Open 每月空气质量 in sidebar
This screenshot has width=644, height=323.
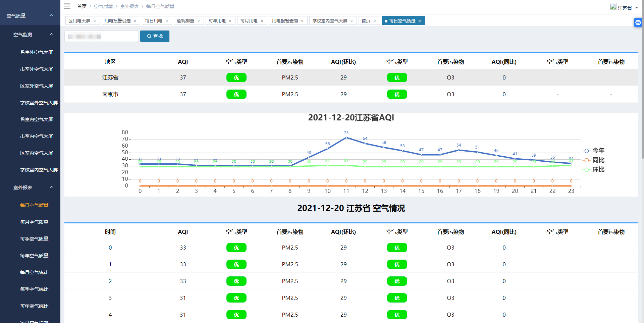point(34,222)
